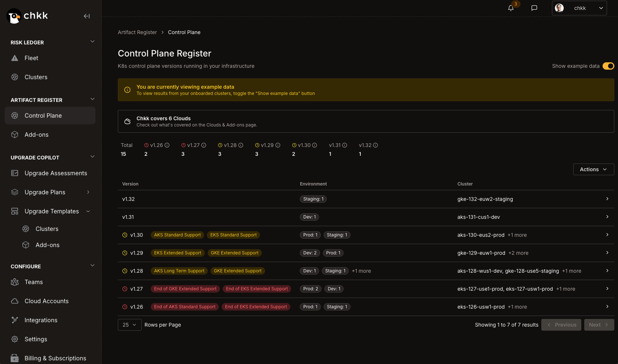Open v1.26 row details chevron
The width and height of the screenshot is (618, 364).
pyautogui.click(x=607, y=306)
